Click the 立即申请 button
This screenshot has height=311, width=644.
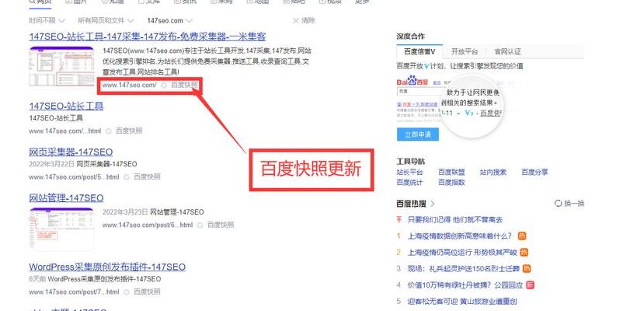coord(418,135)
